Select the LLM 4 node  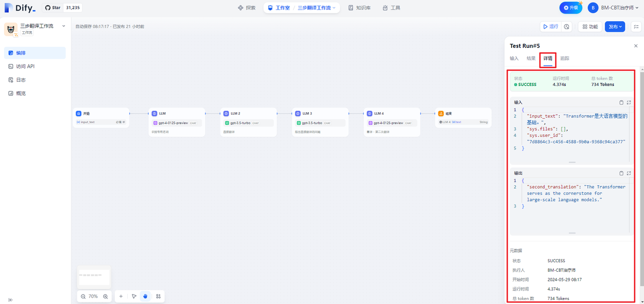coord(392,122)
